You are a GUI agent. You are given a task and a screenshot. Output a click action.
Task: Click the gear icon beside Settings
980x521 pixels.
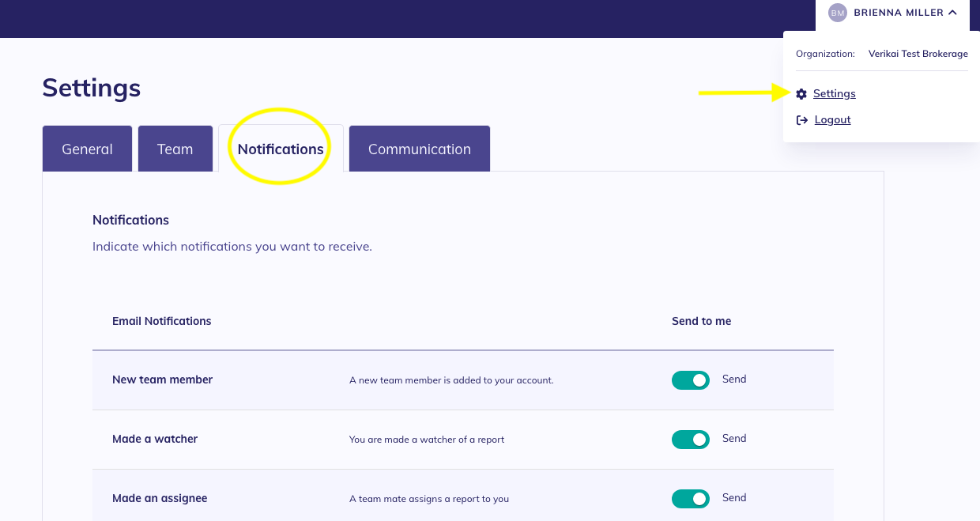tap(801, 94)
